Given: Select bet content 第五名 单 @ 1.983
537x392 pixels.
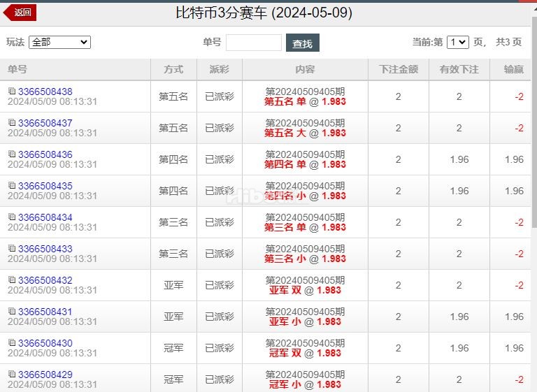Looking at the screenshot, I should point(305,102).
